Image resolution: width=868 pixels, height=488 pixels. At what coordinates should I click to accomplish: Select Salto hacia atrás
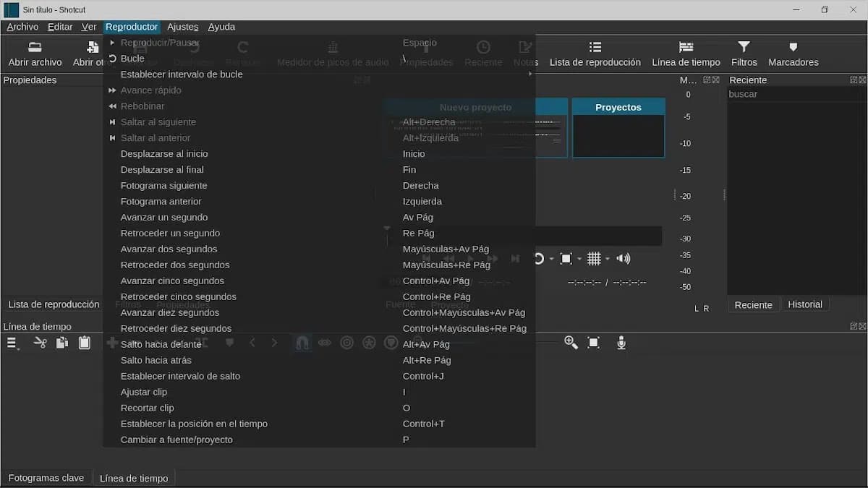[x=319, y=361]
